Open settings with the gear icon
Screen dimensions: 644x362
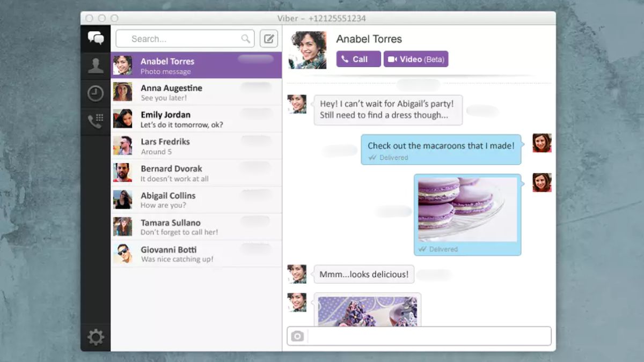(x=96, y=337)
